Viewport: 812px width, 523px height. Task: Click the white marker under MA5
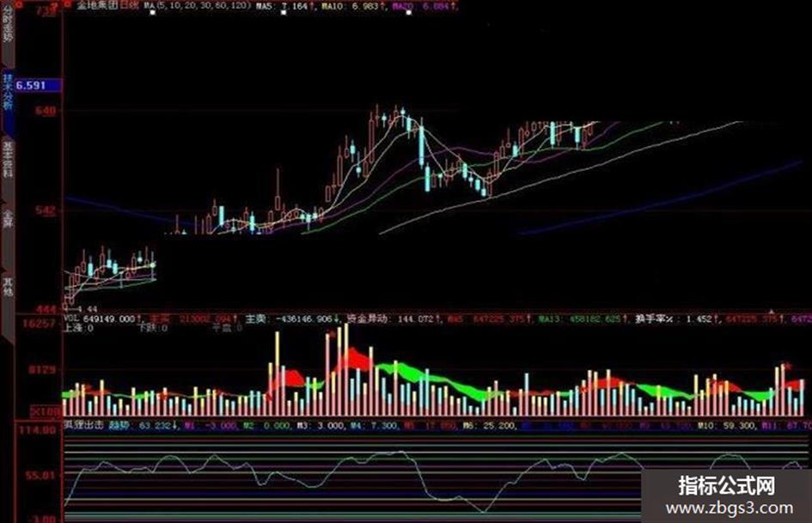tap(284, 12)
